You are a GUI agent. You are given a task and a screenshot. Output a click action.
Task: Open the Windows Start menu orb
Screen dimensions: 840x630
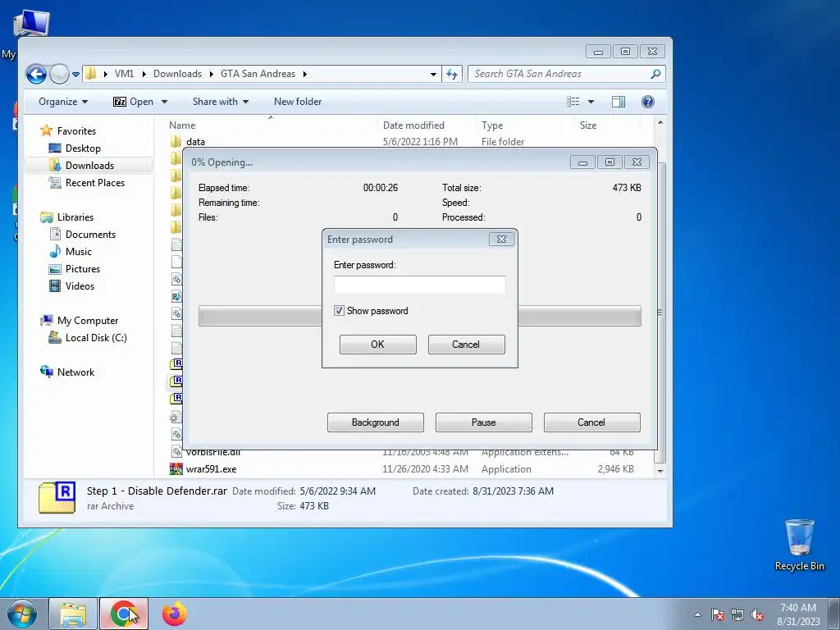pos(21,614)
